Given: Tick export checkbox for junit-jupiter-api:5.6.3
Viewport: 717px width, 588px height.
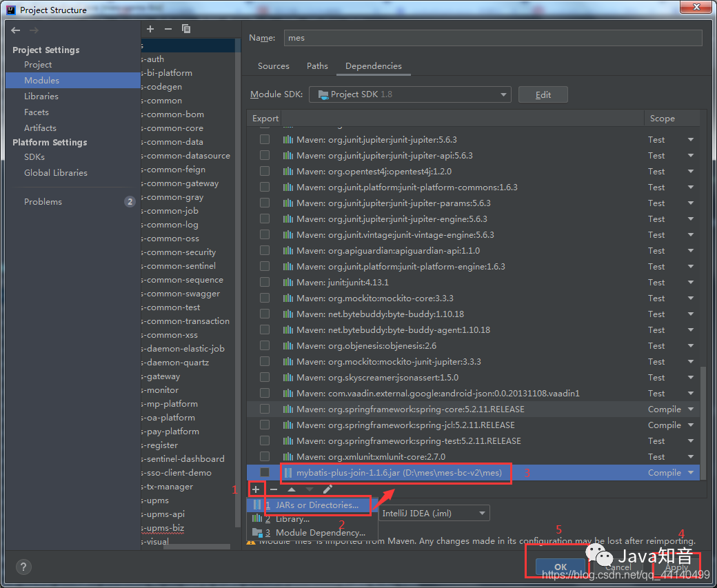Looking at the screenshot, I should tap(265, 156).
